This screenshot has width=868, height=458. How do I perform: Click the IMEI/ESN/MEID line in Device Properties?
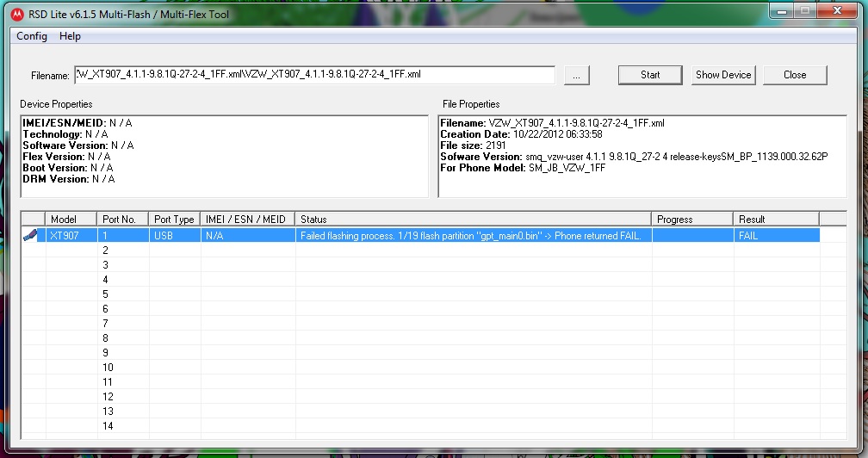point(77,123)
